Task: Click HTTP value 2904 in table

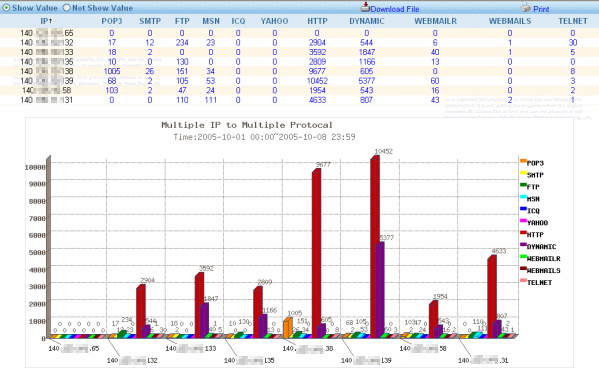Action: point(317,42)
